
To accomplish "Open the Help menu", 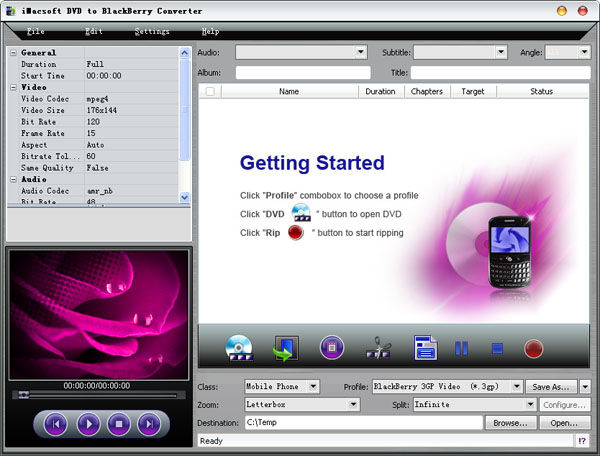I will point(210,31).
